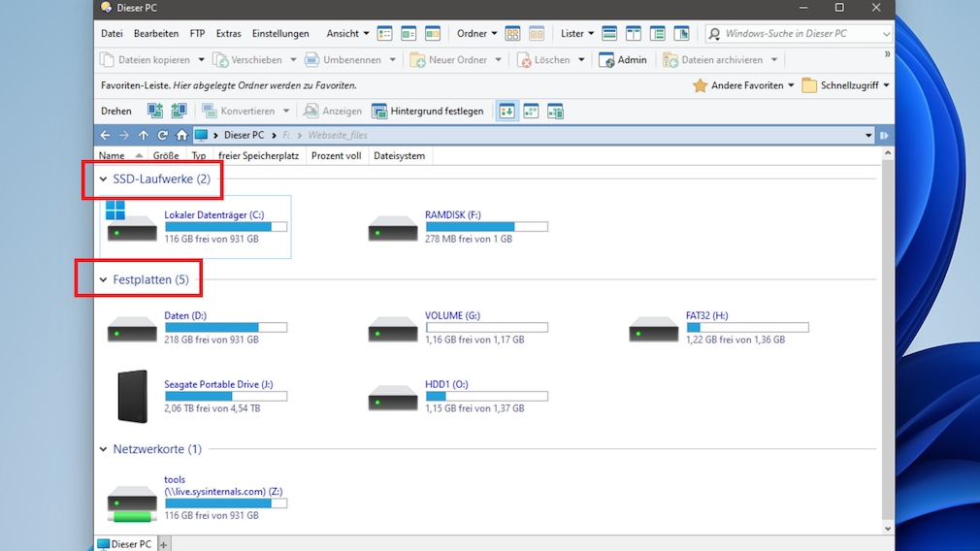Navigate back with the left arrow
This screenshot has height=551, width=980.
pyautogui.click(x=106, y=136)
